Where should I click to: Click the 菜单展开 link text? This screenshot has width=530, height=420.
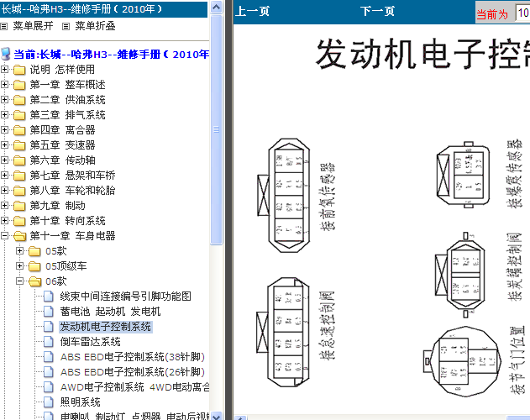pos(33,26)
